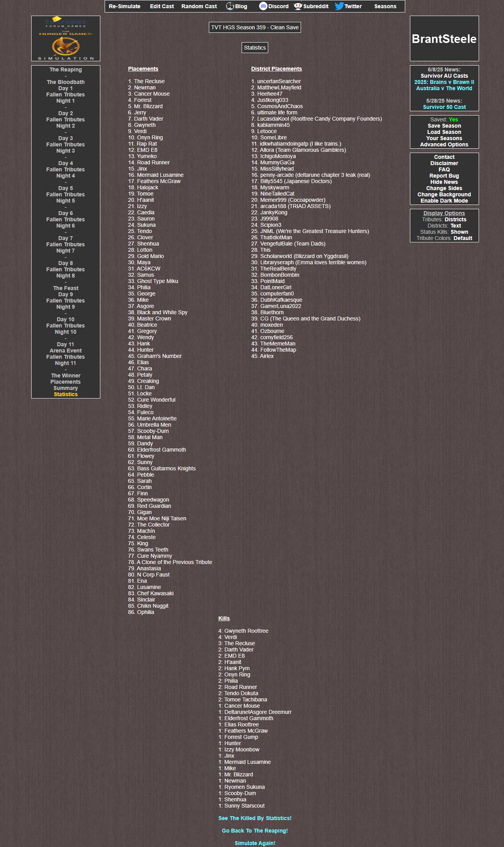
Task: Jump to Day 9 in sidebar
Action: [66, 294]
